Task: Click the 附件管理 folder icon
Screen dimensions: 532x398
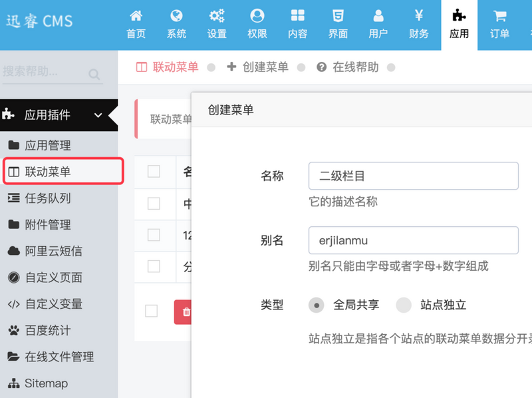Action: [x=13, y=224]
